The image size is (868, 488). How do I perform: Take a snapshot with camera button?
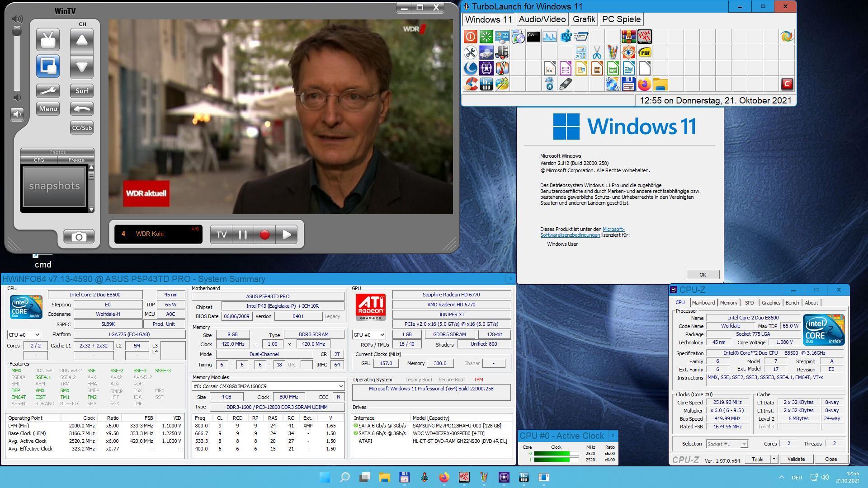[79, 237]
